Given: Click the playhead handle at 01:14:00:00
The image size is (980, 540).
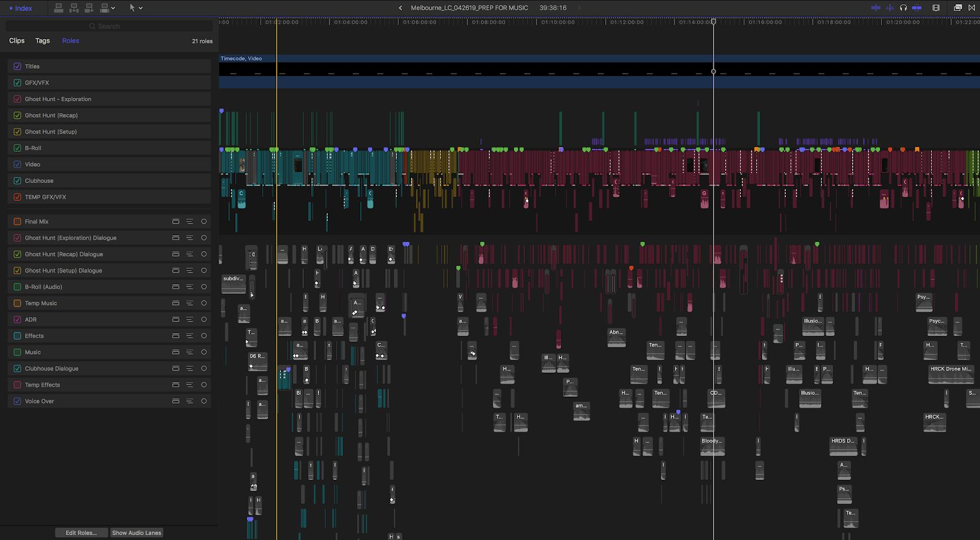Looking at the screenshot, I should click(714, 22).
